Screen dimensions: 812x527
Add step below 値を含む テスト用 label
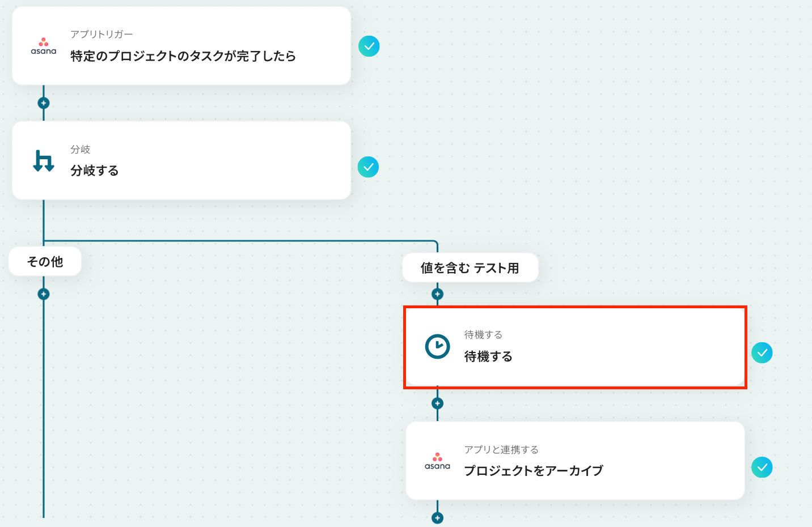coord(437,294)
